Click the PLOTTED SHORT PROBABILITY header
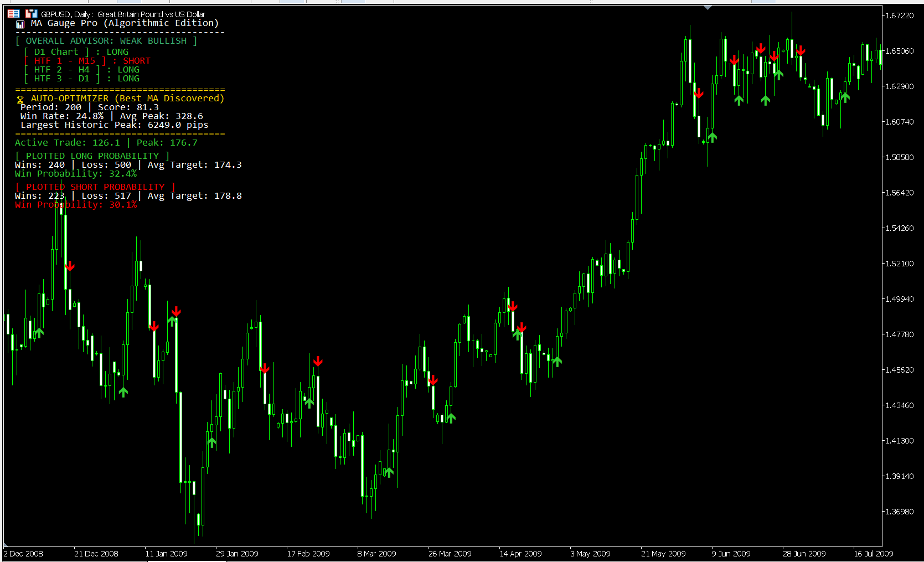924x562 pixels. pyautogui.click(x=95, y=187)
